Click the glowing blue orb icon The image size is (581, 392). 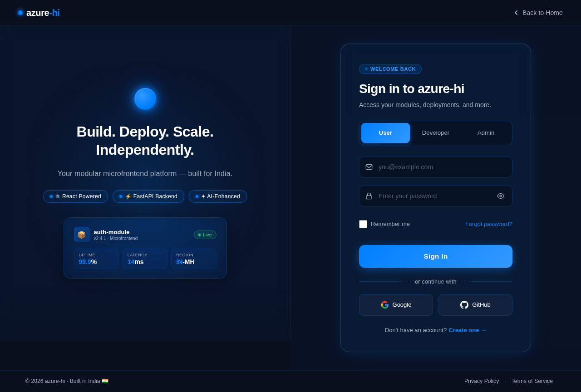tap(145, 99)
